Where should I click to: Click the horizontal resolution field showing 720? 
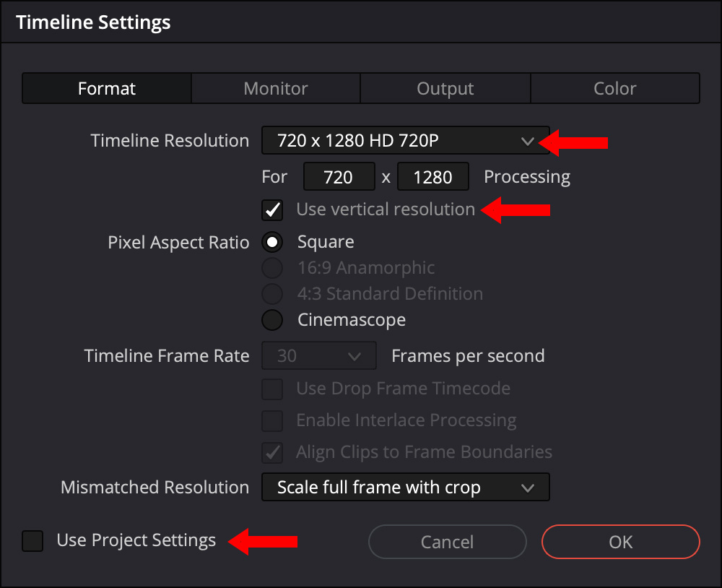tap(339, 176)
